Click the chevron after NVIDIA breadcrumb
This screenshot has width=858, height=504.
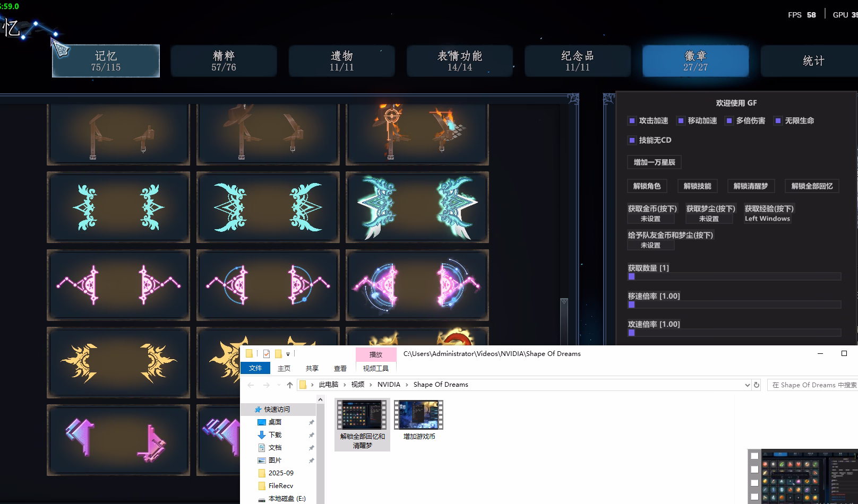[407, 385]
